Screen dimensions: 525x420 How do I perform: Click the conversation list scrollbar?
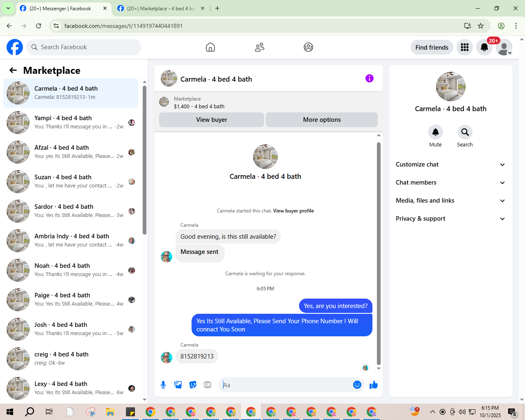144,160
